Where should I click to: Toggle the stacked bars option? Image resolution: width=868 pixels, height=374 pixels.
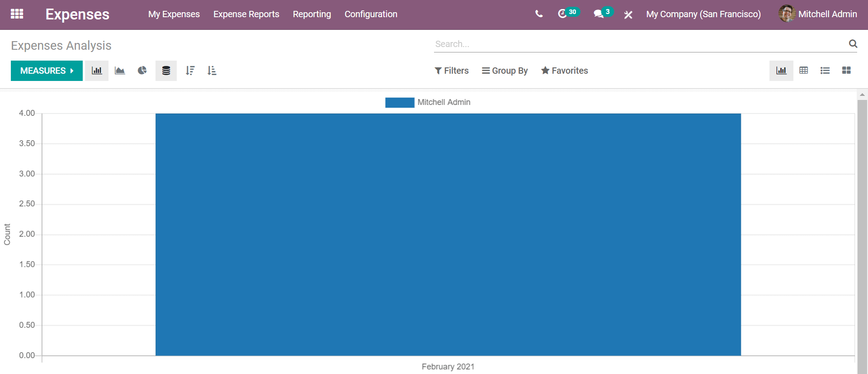pyautogui.click(x=166, y=71)
